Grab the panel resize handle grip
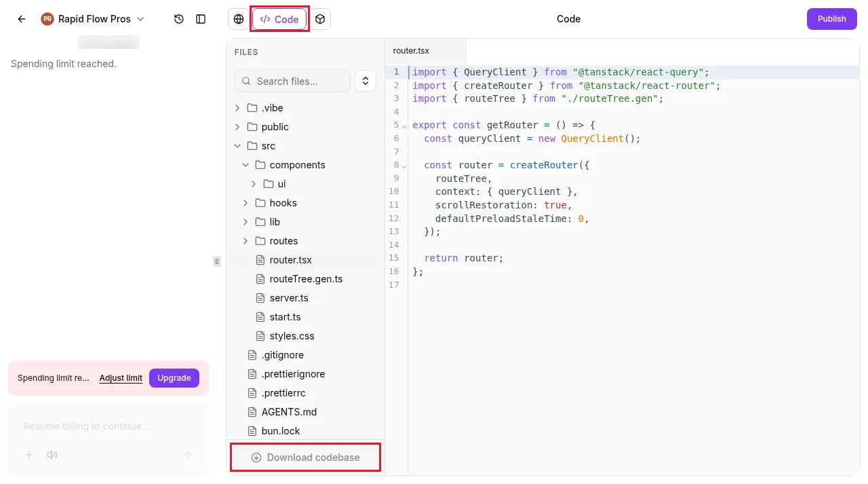 point(217,261)
